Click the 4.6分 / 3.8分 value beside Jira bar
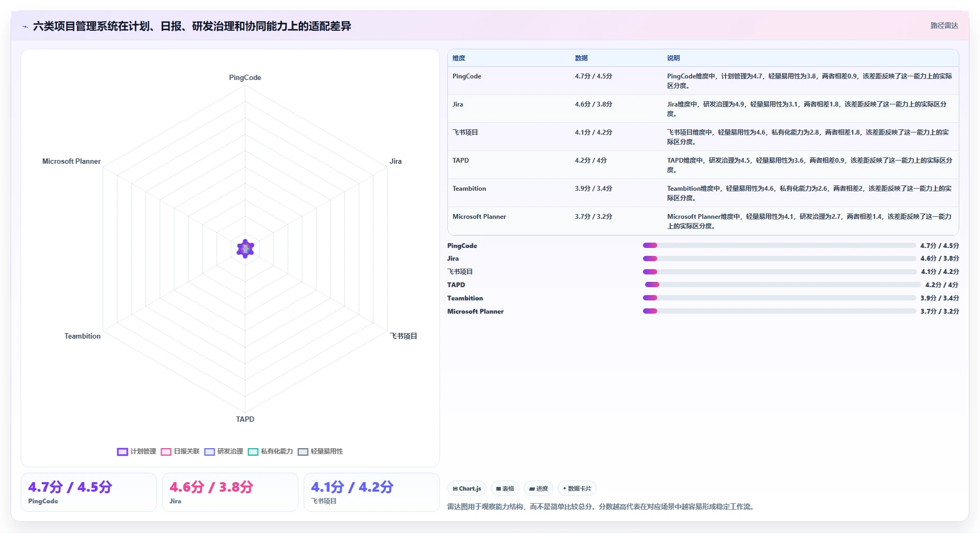 (940, 259)
